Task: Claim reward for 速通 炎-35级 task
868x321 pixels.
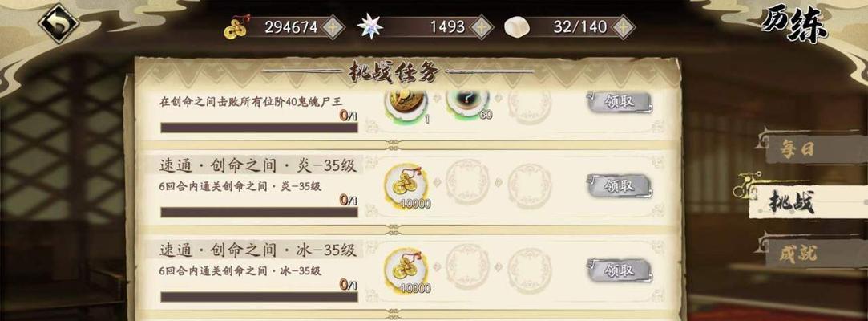Action: [x=620, y=185]
